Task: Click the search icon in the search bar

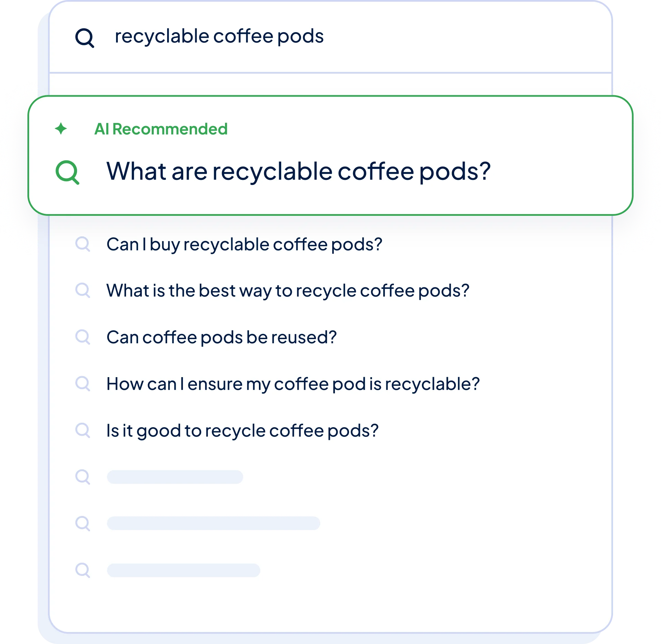Action: click(84, 38)
